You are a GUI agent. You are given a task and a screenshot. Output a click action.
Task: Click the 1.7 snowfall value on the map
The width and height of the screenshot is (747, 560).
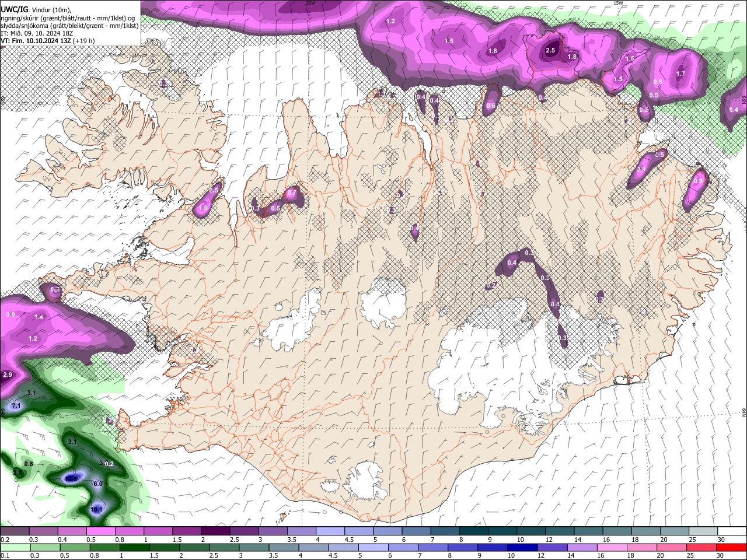680,74
